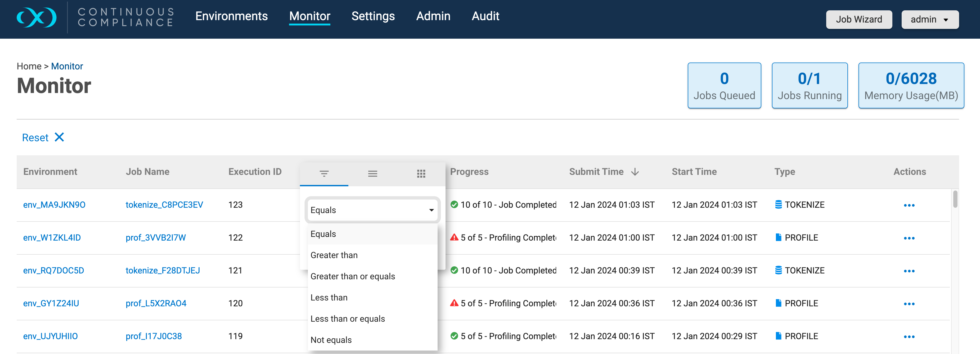Open environment env_RQ7DOC5D link
This screenshot has width=980, height=354.
pyautogui.click(x=53, y=271)
